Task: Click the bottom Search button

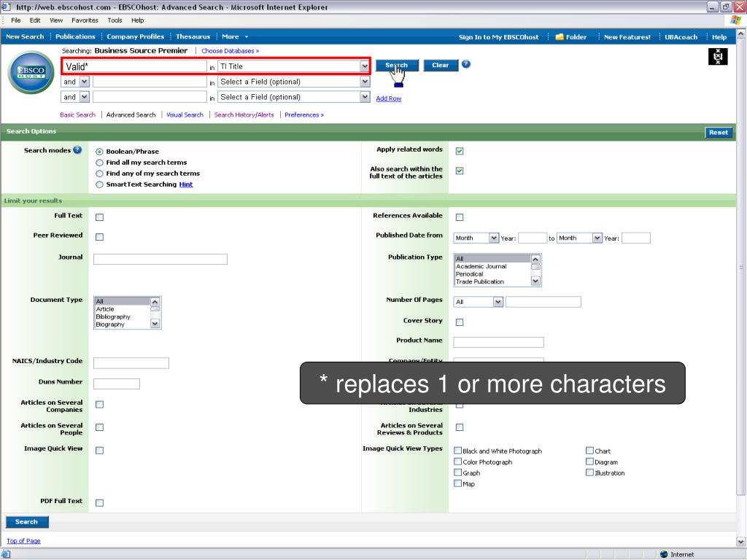Action: [x=27, y=522]
